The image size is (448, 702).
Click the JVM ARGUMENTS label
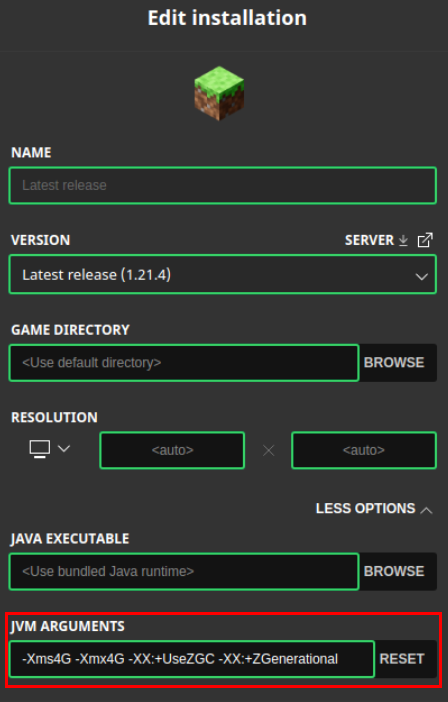coord(68,626)
